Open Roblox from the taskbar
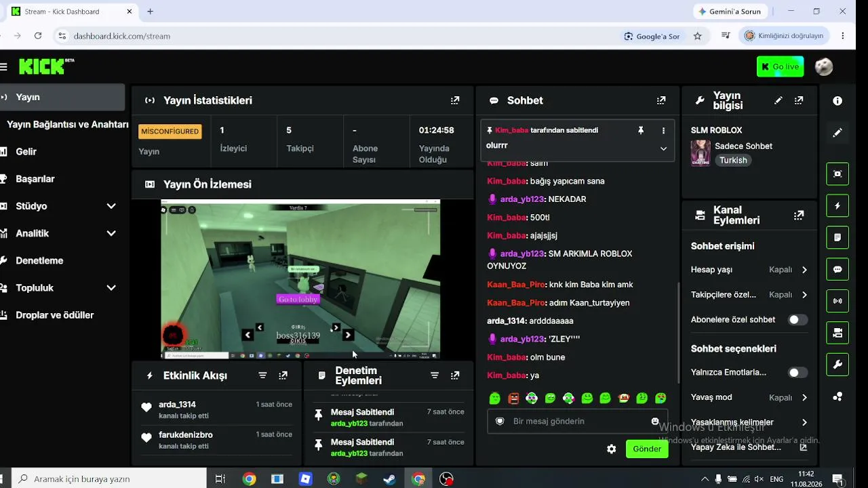Viewport: 868px width, 488px height. pos(305,479)
